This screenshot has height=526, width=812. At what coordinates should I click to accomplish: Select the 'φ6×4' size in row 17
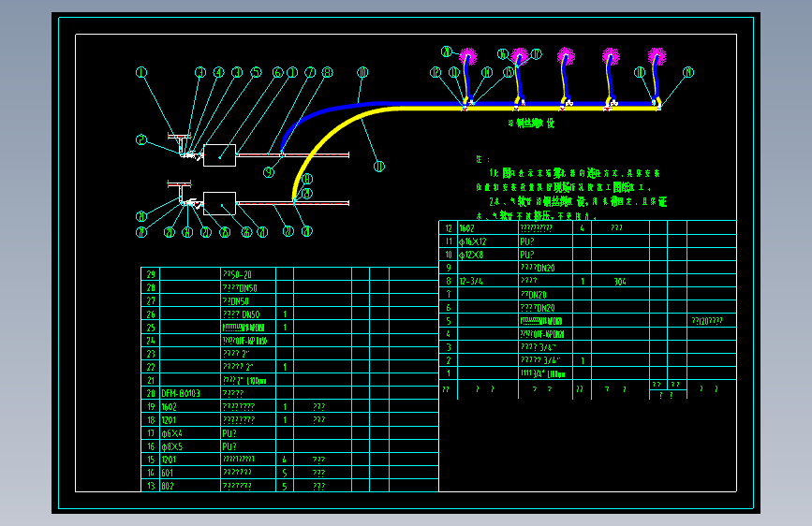point(172,433)
